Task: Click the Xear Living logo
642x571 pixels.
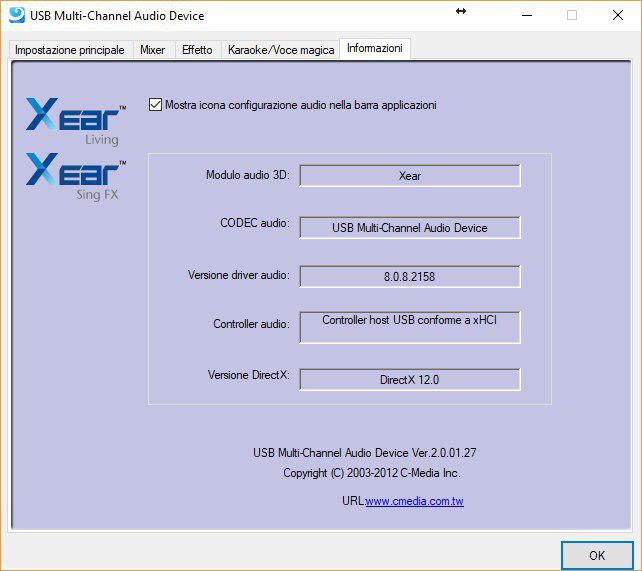Action: tap(75, 122)
